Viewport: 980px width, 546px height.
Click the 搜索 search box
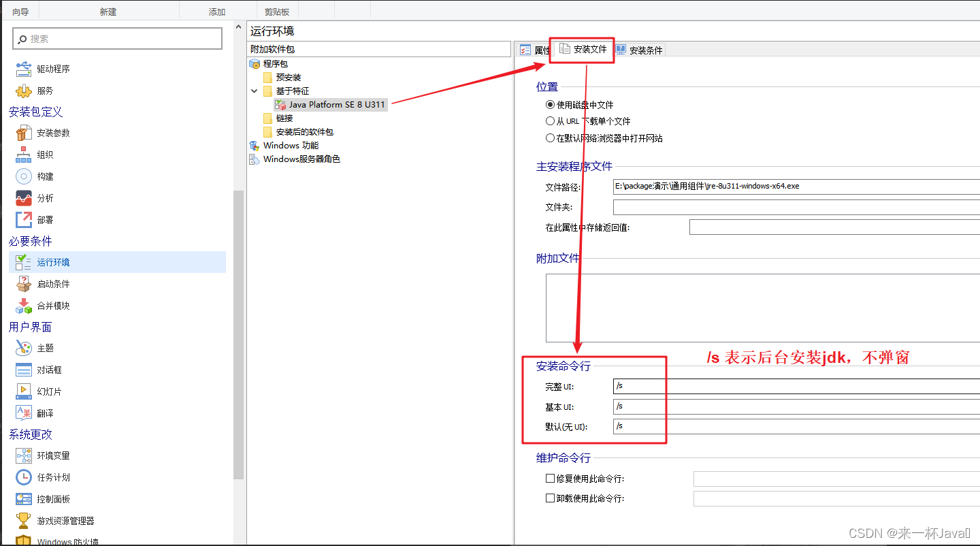tap(117, 39)
